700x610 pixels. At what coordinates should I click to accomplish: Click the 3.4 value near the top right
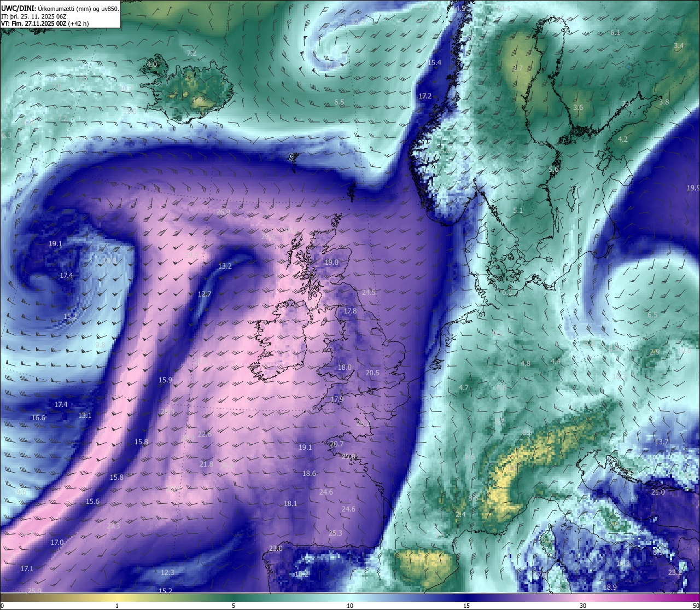[x=679, y=46]
